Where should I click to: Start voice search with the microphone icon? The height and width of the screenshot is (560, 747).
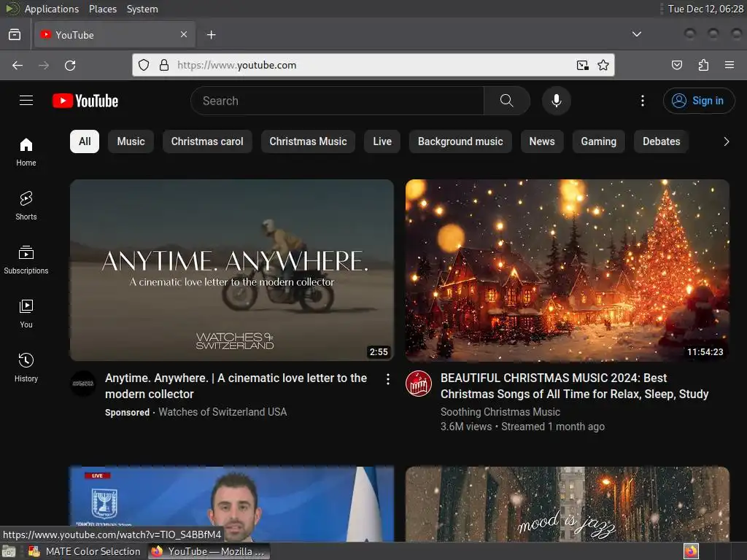point(556,101)
